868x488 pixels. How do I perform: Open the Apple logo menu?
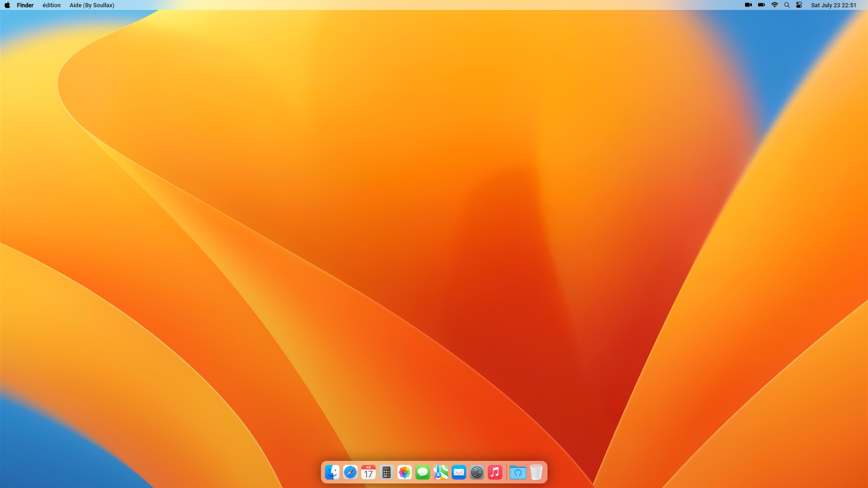tap(7, 5)
